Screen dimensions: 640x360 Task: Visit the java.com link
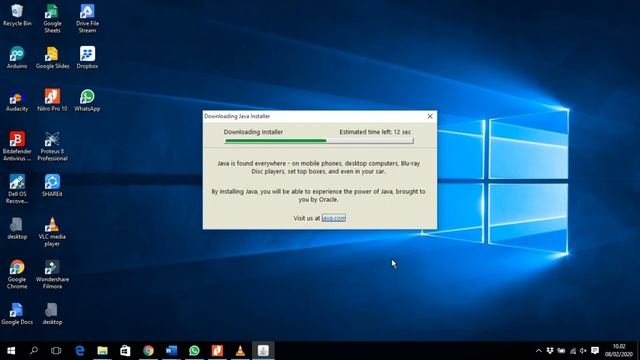tap(333, 218)
